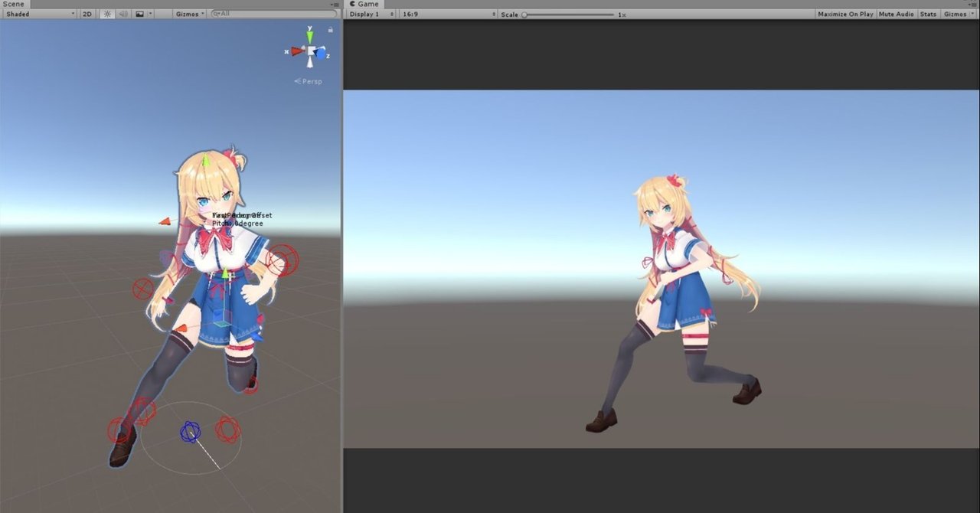Open the Display 1 dropdown in Game view
This screenshot has height=513, width=980.
[x=367, y=13]
